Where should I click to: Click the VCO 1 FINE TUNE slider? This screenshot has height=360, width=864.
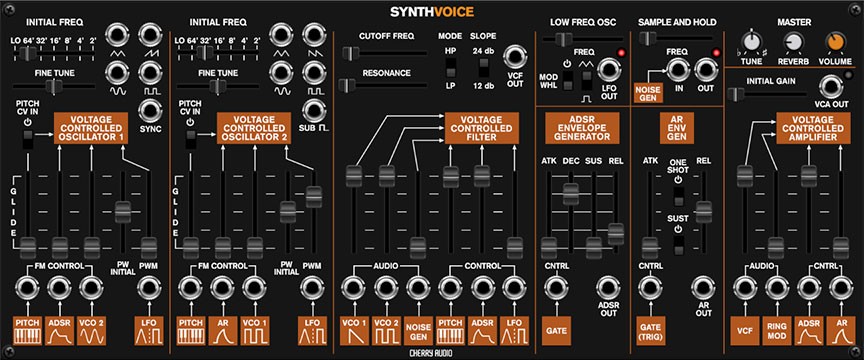[x=53, y=86]
